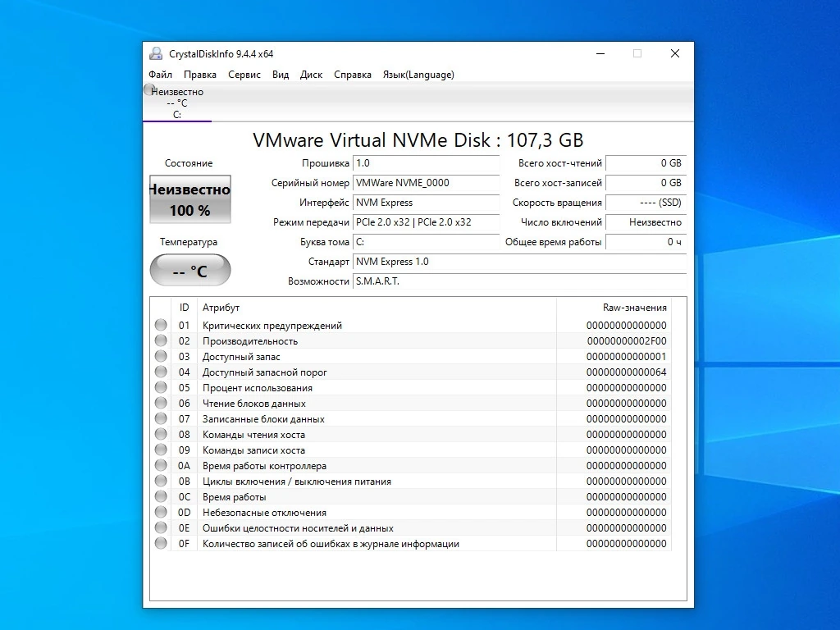Click status circle for 0A Время работы контроллера
Image resolution: width=840 pixels, height=630 pixels.
click(161, 464)
